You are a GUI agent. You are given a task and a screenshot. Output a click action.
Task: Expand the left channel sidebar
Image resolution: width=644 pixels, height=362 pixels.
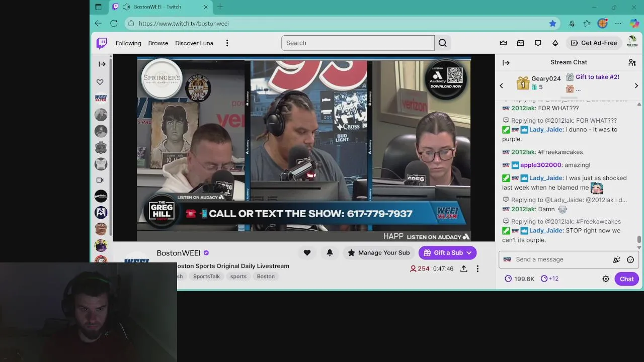[102, 64]
